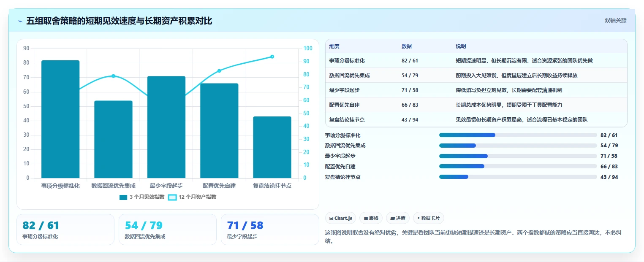The width and height of the screenshot is (644, 262).
Task: Click the 最少字段起步 progress bar
Action: point(518,156)
